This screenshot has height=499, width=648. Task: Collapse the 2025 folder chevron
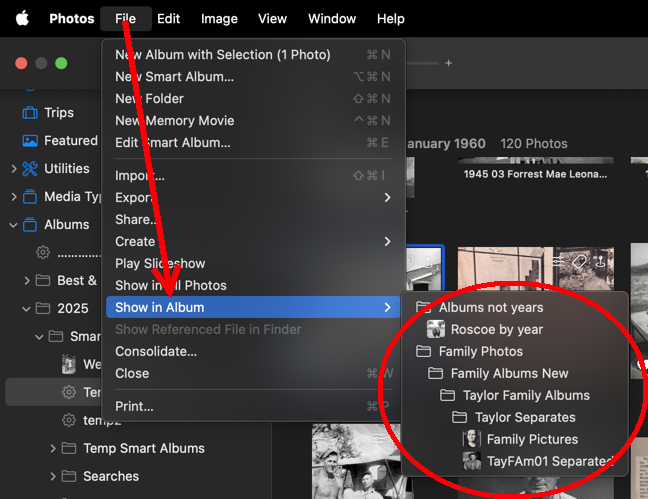(x=26, y=309)
